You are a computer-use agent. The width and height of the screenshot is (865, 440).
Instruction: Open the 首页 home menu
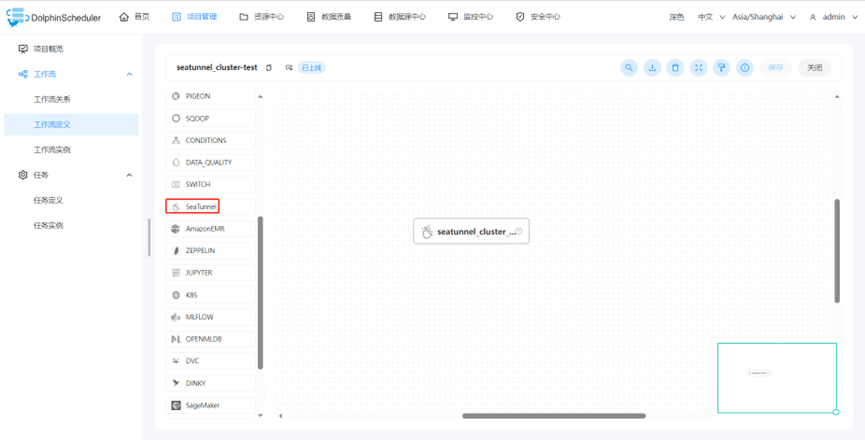pyautogui.click(x=135, y=17)
